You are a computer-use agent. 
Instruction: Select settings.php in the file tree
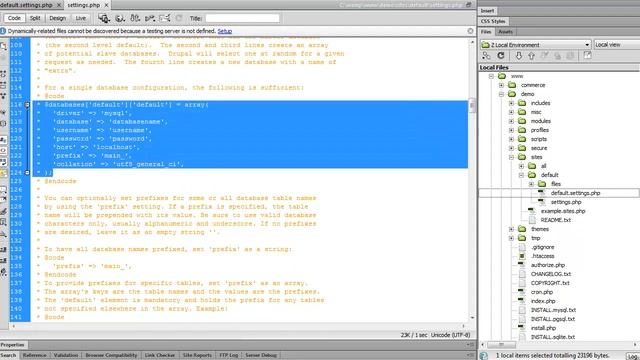coord(566,202)
